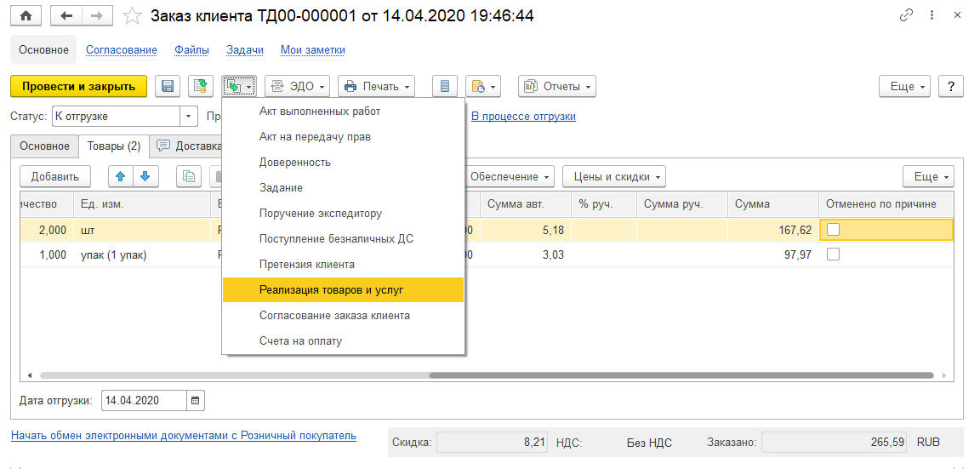Choose Акт на передачу прав

343,137
